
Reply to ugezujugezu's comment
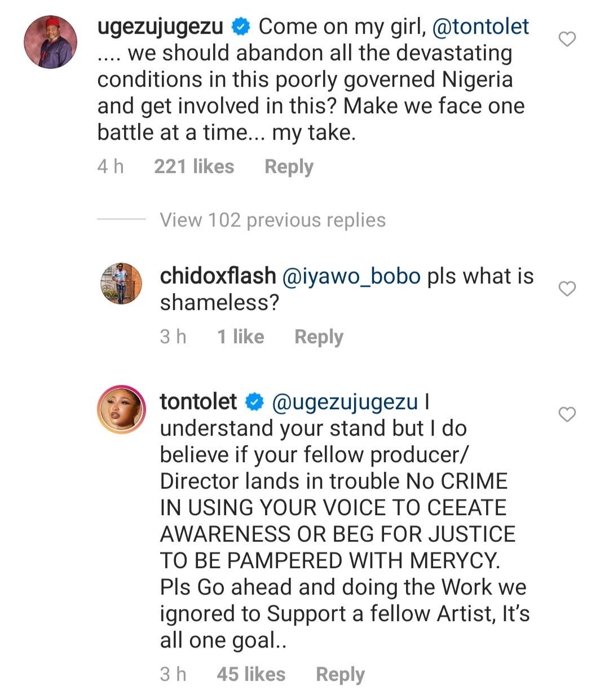coord(289,166)
